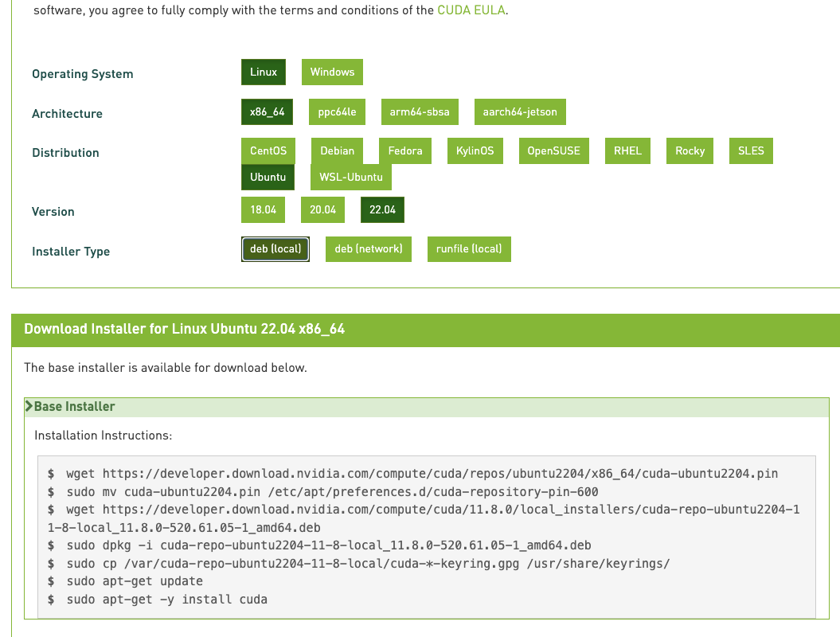Select WSL-Ubuntu distribution
840x637 pixels.
click(351, 177)
